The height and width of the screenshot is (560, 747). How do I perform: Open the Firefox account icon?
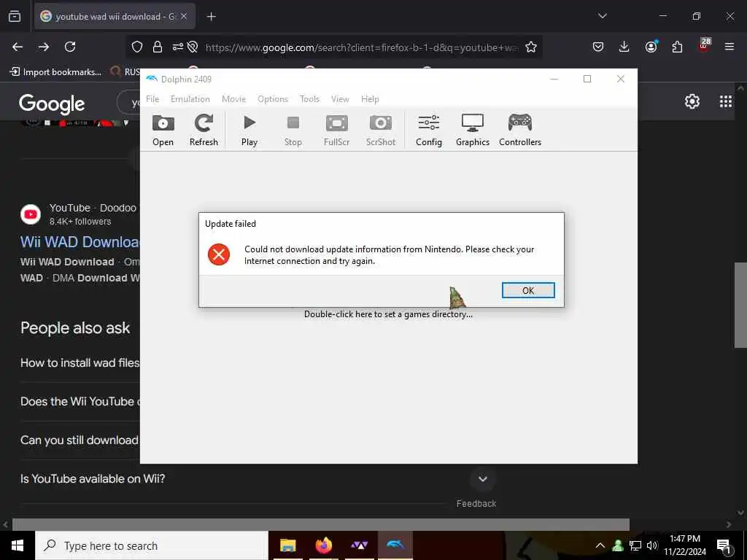point(651,47)
